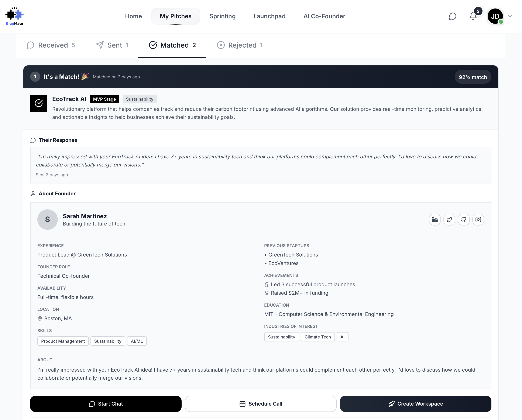Check Sarah's GitHub page

tap(464, 220)
